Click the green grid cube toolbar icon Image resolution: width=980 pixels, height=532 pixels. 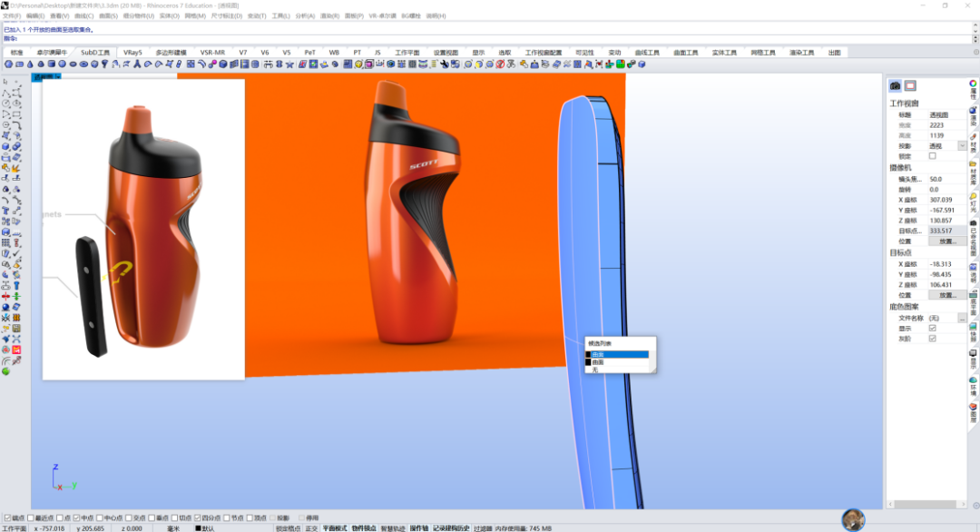click(620, 64)
